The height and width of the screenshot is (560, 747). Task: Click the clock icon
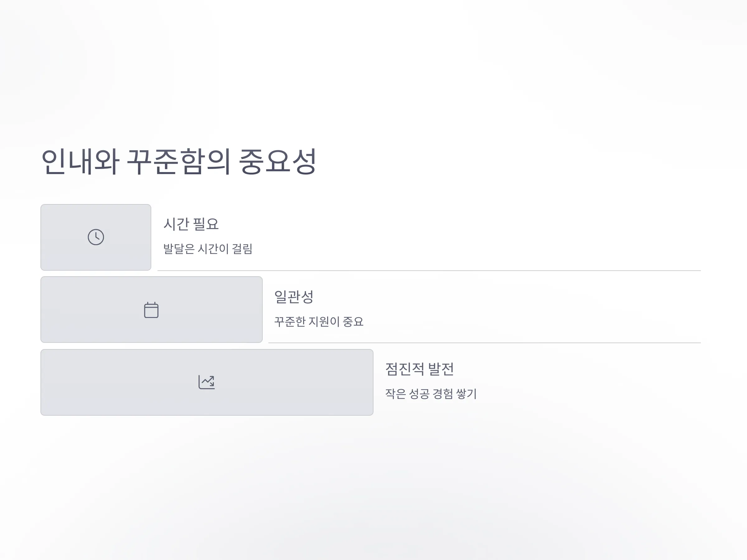click(x=96, y=237)
